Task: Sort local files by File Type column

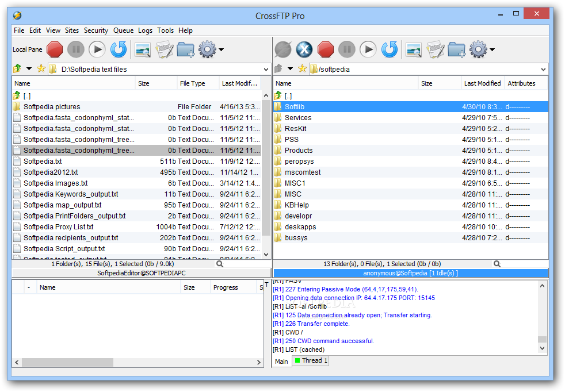Action: (198, 83)
